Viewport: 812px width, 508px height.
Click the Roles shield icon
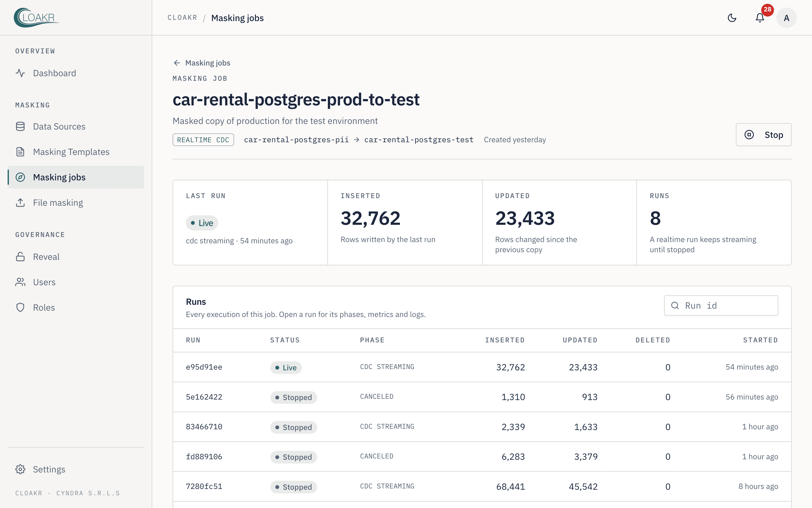tap(21, 307)
